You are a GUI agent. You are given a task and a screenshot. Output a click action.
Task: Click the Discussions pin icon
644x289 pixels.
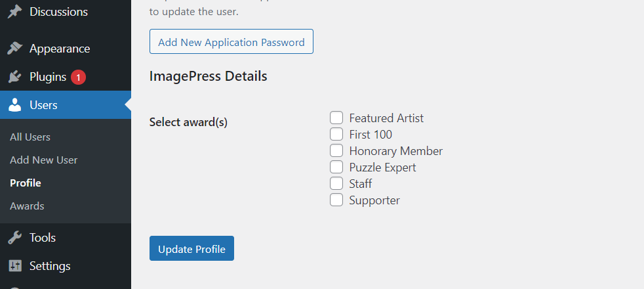coord(15,12)
